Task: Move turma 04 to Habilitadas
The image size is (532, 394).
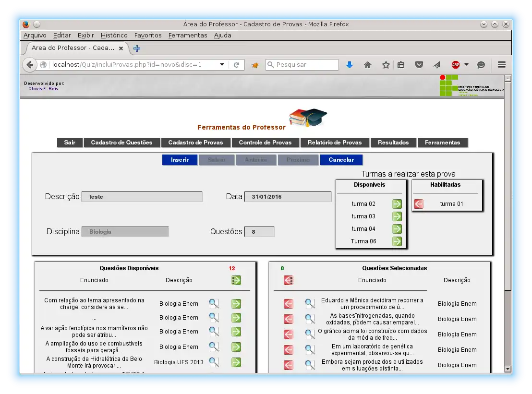Action: tap(397, 229)
